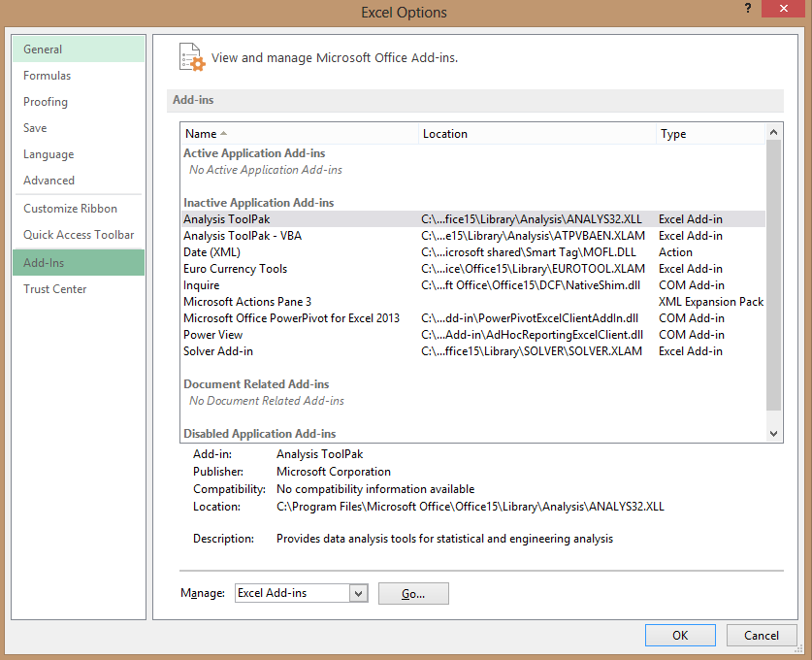
Task: Go to the Advanced options category
Action: [x=79, y=181]
